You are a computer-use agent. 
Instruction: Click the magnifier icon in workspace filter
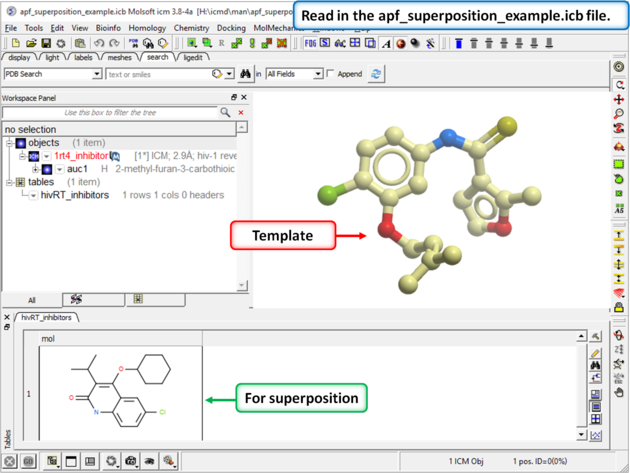point(226,113)
